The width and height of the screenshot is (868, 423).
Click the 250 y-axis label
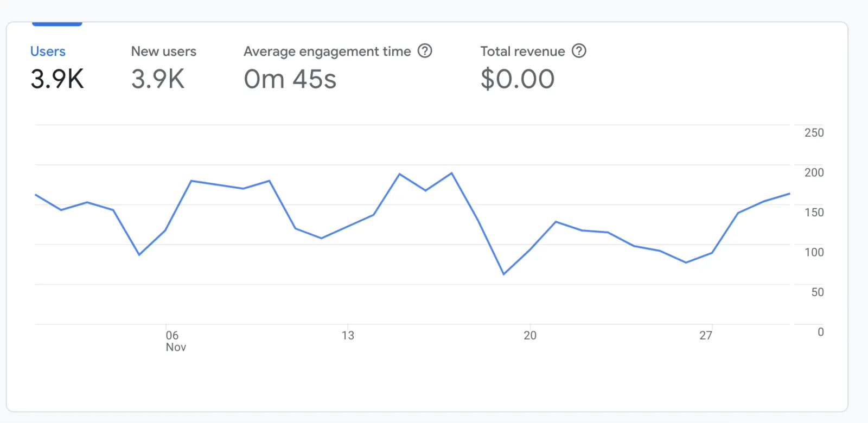pyautogui.click(x=814, y=133)
